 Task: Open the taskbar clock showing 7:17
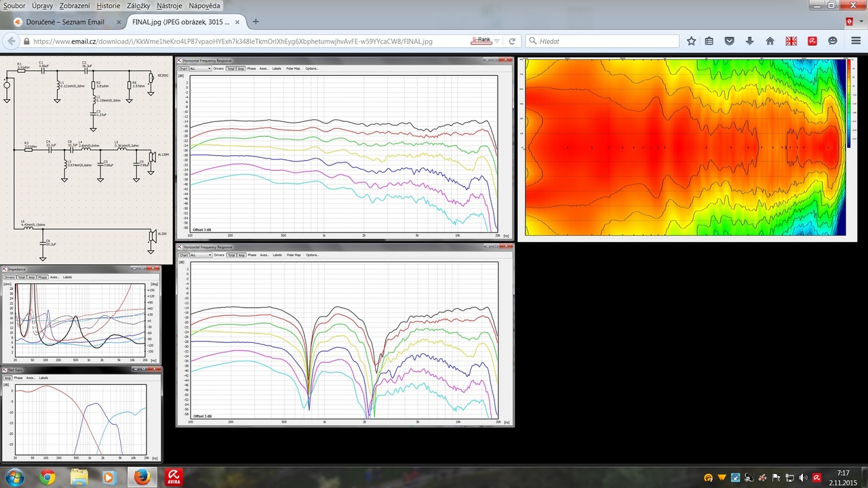coord(844,477)
